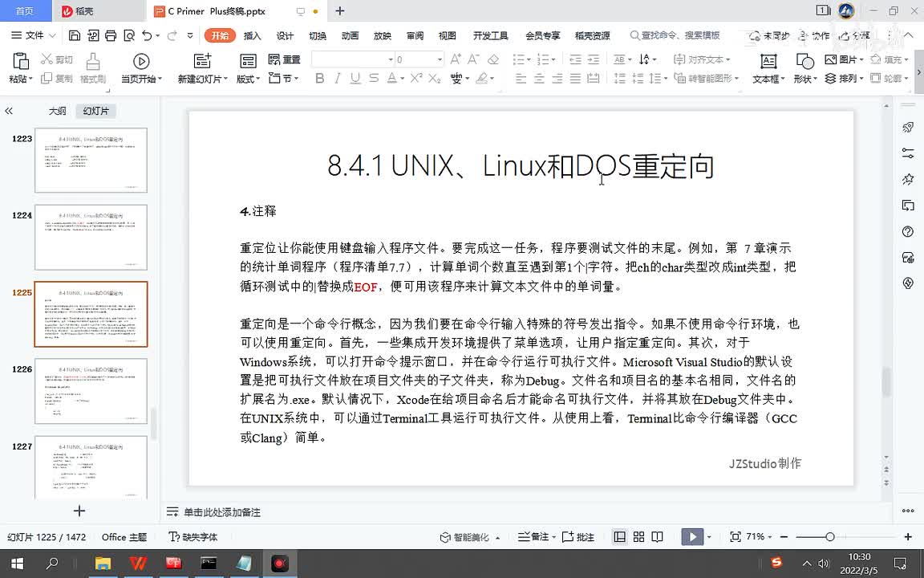924x578 pixels.
Task: Click the New Slide (新建幻灯片) icon
Action: (202, 61)
